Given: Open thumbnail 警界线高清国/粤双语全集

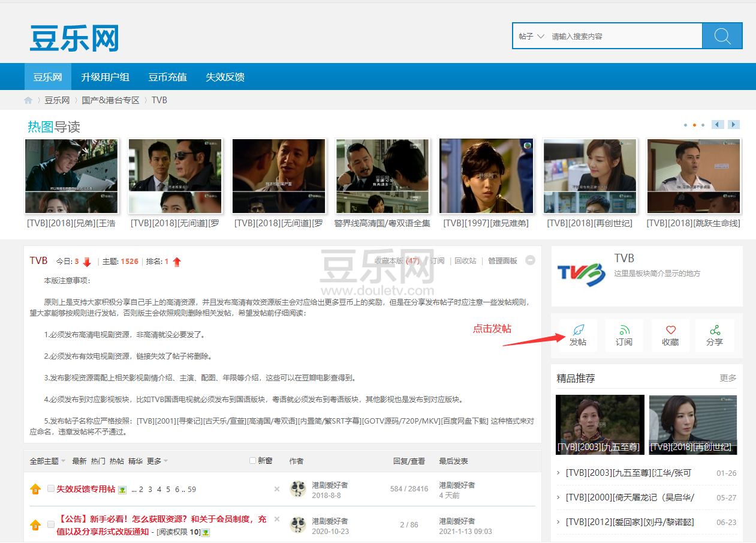Looking at the screenshot, I should 382,176.
